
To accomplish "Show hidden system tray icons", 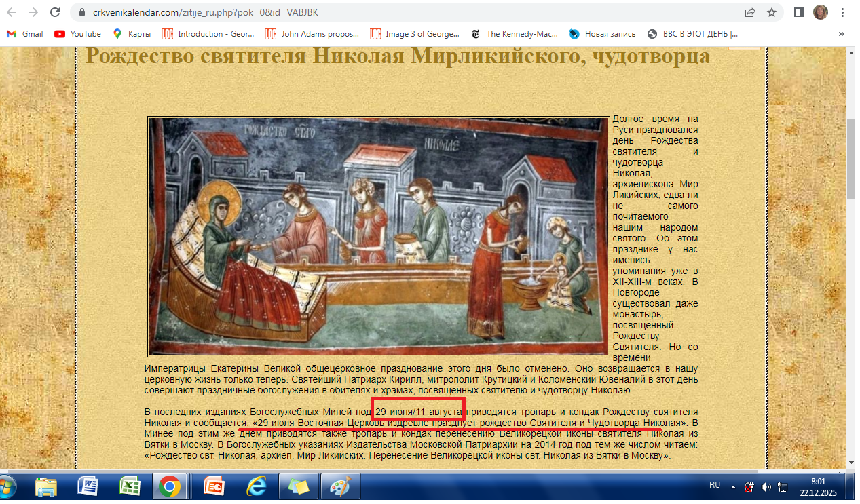I will pyautogui.click(x=733, y=486).
